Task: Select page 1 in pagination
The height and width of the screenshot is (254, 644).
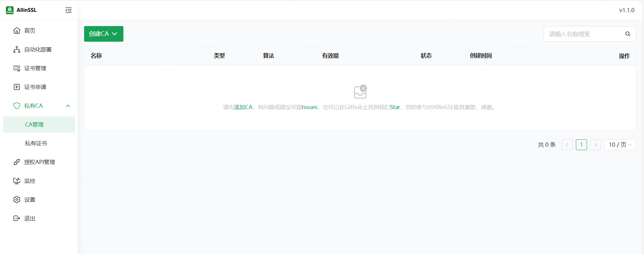Action: [x=581, y=145]
